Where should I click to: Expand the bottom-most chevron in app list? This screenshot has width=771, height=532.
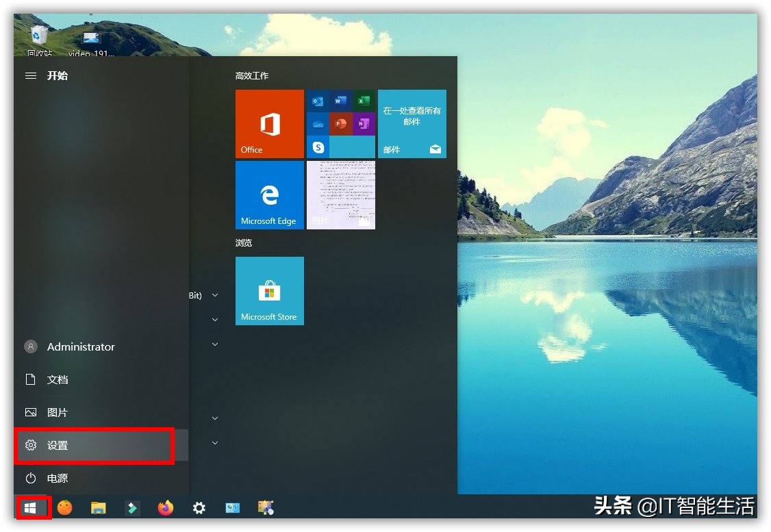tap(215, 443)
